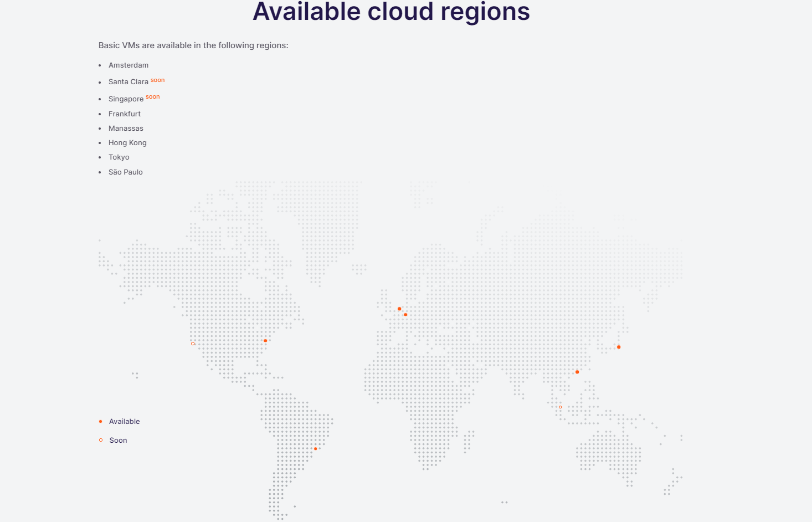Click Frankfurt in the regions list

[125, 114]
